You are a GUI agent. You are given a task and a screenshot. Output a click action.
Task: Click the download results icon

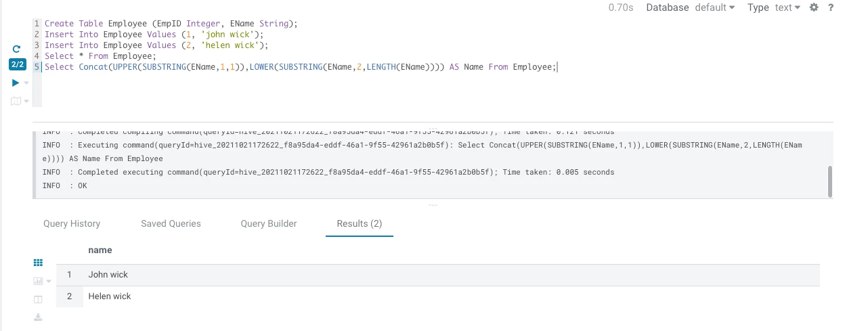[38, 317]
